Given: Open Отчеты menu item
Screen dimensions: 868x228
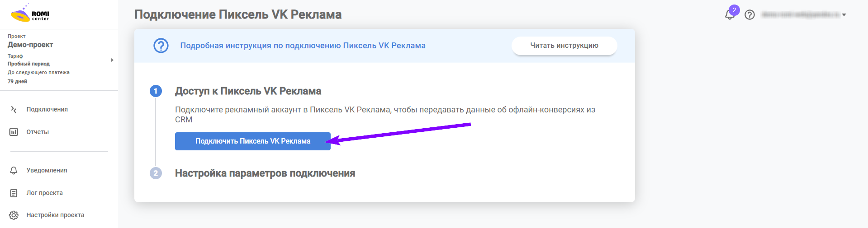Looking at the screenshot, I should click(x=38, y=132).
